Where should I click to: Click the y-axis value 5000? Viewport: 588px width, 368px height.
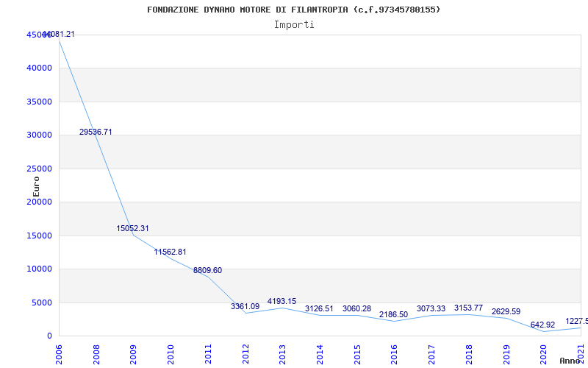coord(42,302)
